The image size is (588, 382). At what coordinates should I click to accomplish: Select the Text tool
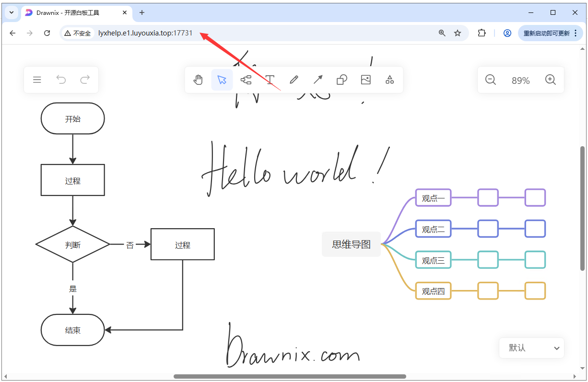270,80
